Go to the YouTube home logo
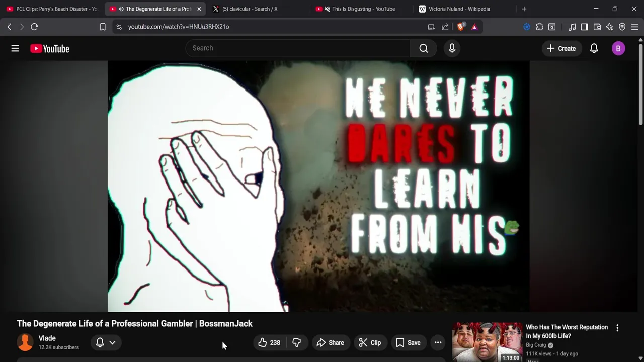Image resolution: width=644 pixels, height=362 pixels. click(49, 48)
